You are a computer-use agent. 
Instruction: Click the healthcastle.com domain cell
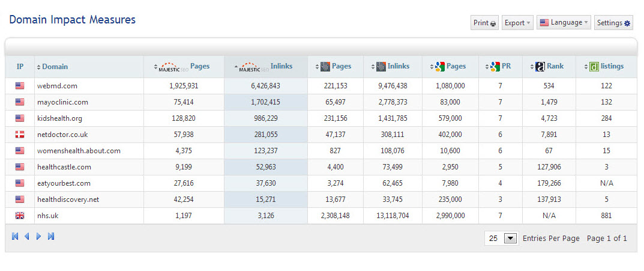coord(89,167)
